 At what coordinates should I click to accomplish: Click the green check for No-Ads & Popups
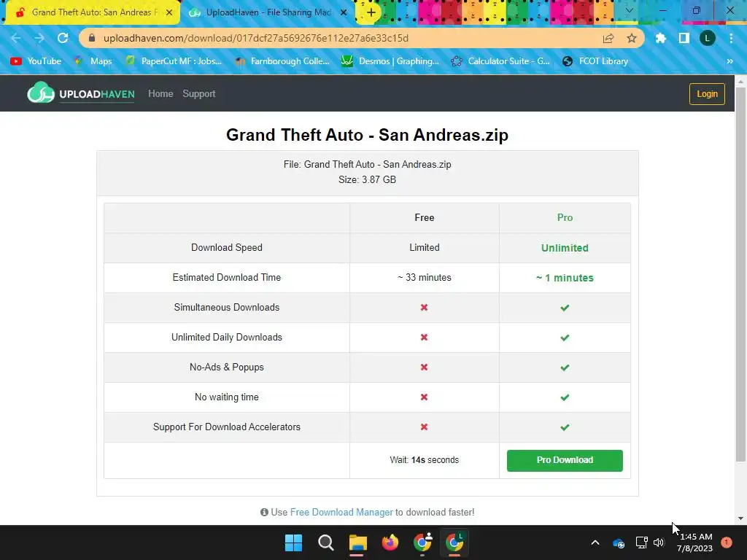coord(565,367)
